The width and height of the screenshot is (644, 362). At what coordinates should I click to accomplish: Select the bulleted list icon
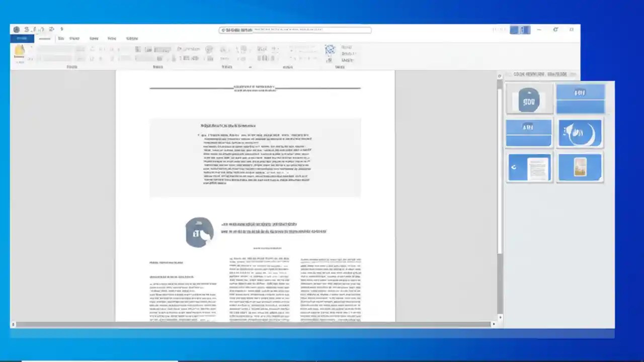pyautogui.click(x=138, y=49)
